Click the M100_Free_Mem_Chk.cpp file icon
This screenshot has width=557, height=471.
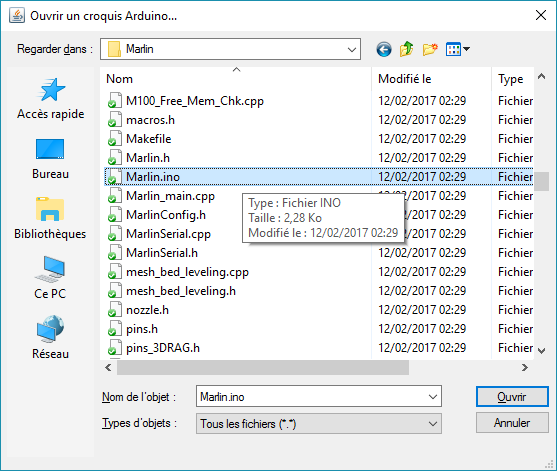pos(114,101)
